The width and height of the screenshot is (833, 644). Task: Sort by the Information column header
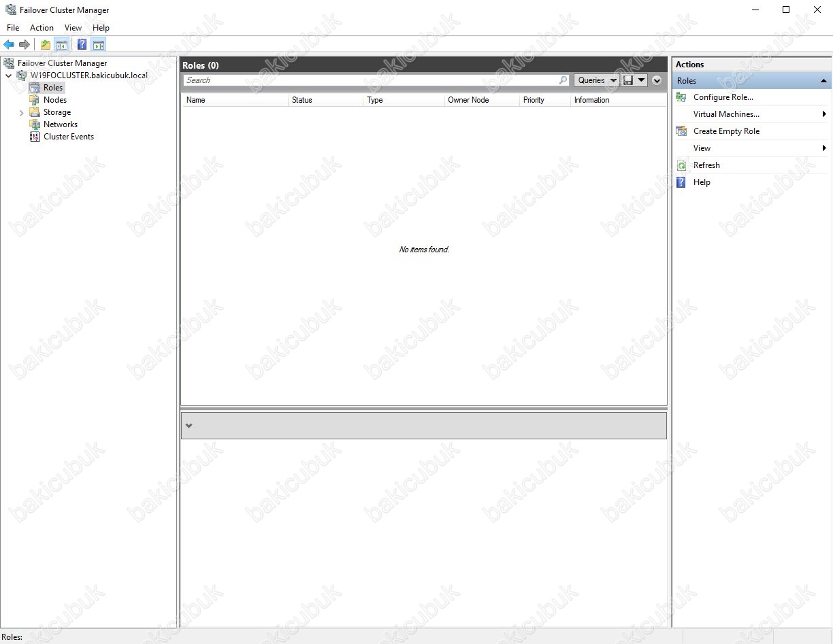click(x=619, y=100)
